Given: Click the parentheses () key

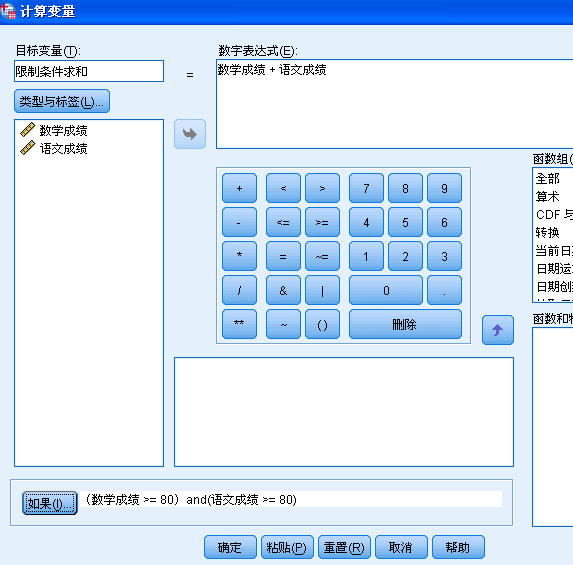Looking at the screenshot, I should [322, 324].
